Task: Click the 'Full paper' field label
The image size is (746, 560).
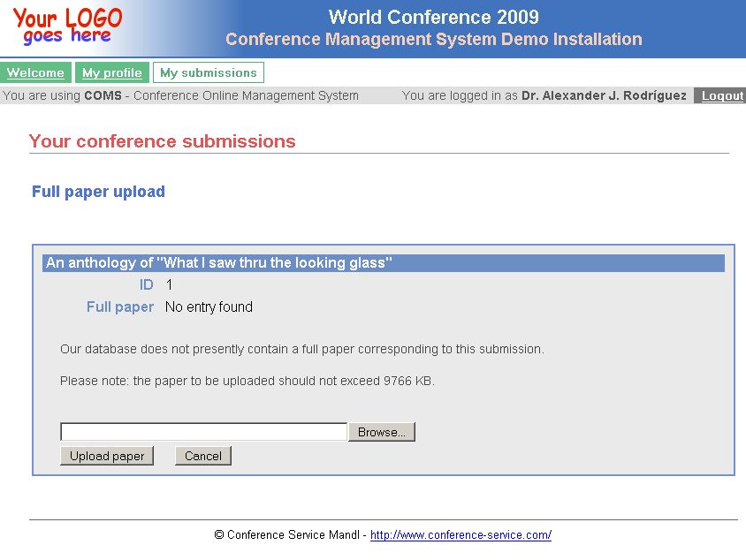Action: [x=120, y=307]
